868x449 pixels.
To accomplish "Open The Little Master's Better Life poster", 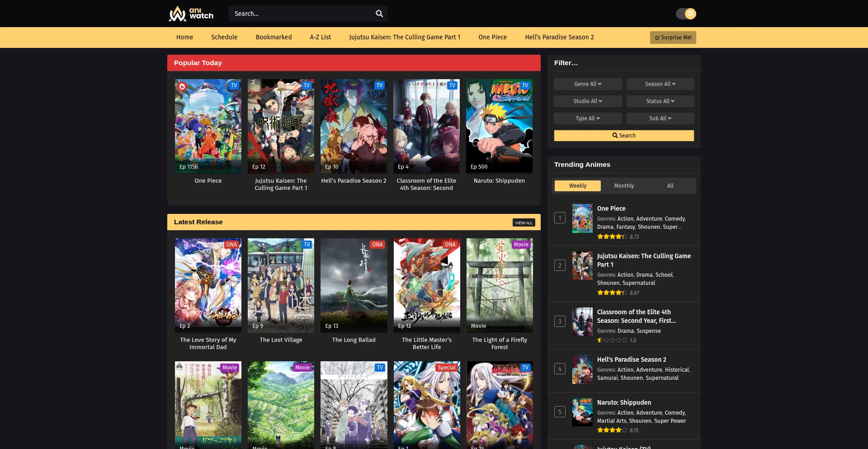I will tap(426, 285).
